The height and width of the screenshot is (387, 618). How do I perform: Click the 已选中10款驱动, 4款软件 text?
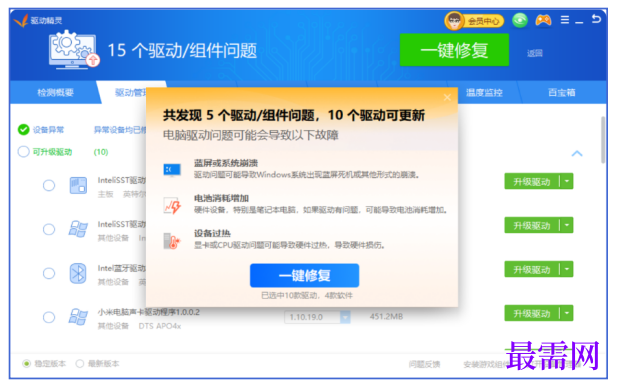click(x=307, y=296)
